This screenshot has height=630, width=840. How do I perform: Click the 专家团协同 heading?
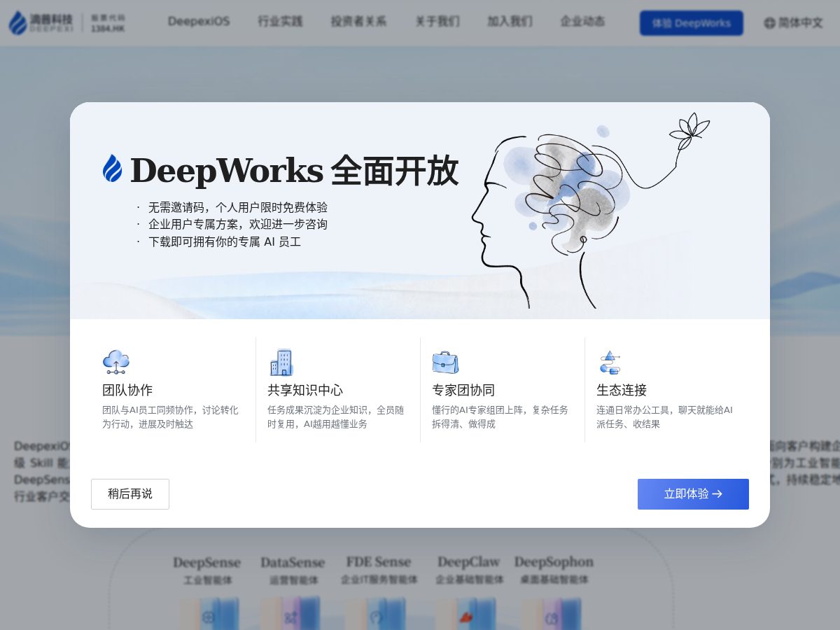(x=463, y=390)
